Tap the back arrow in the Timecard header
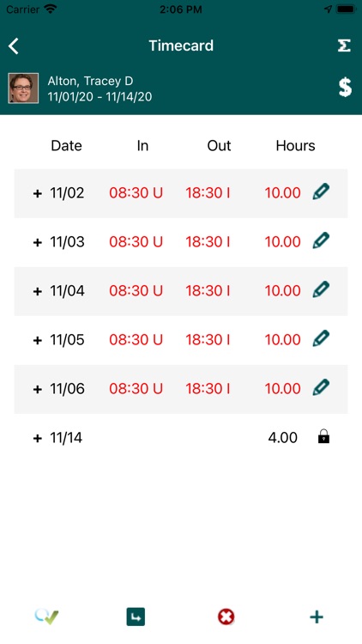The height and width of the screenshot is (644, 362). pyautogui.click(x=14, y=46)
